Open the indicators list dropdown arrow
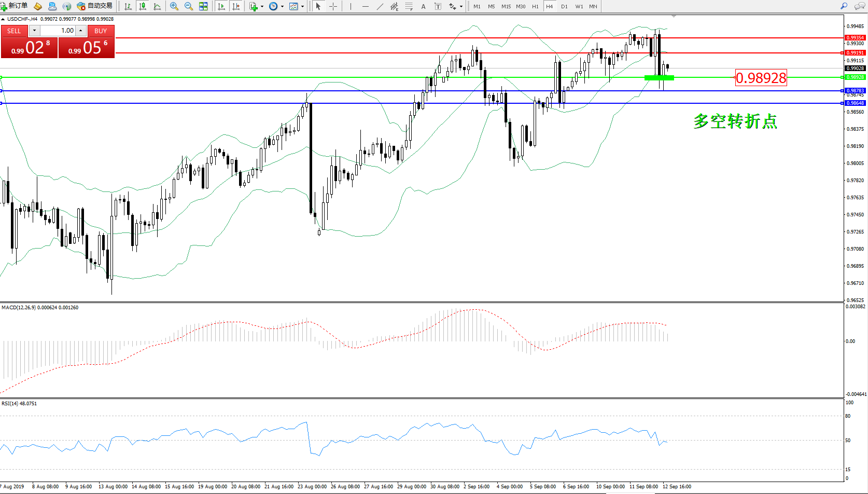Screen dimensions: 868x494 (x=262, y=6)
